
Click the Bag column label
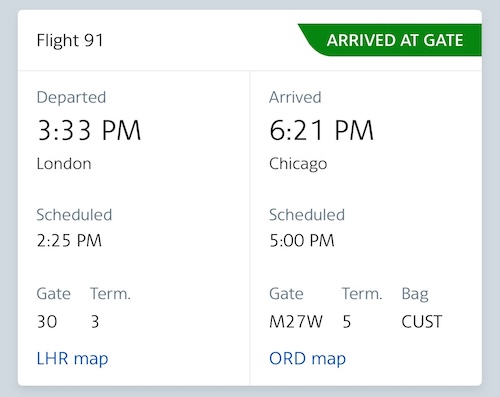(415, 294)
